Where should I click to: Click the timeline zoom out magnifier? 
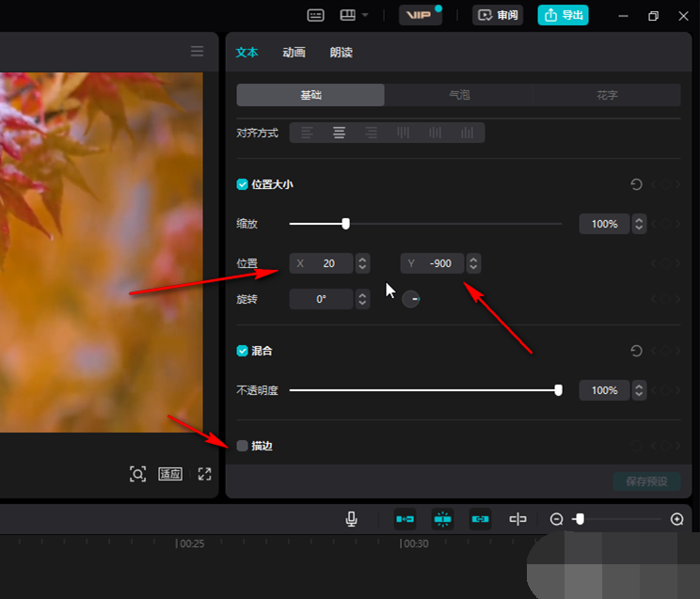pyautogui.click(x=556, y=519)
